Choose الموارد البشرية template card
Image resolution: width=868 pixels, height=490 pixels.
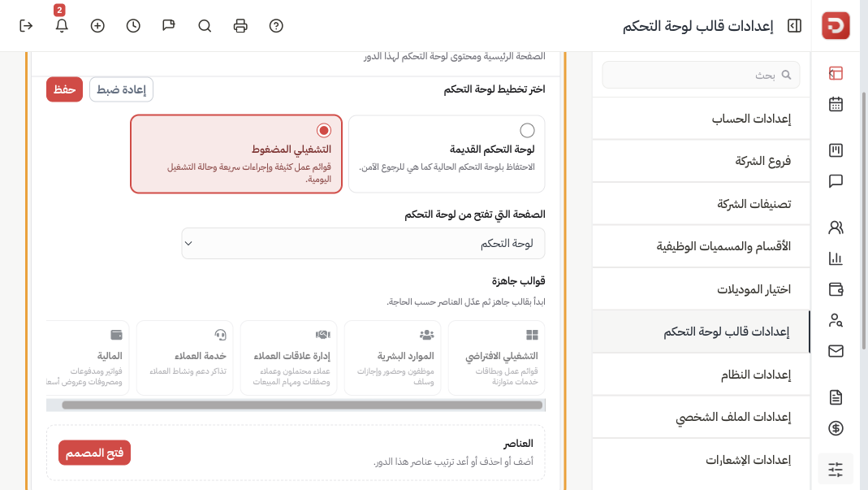click(392, 358)
